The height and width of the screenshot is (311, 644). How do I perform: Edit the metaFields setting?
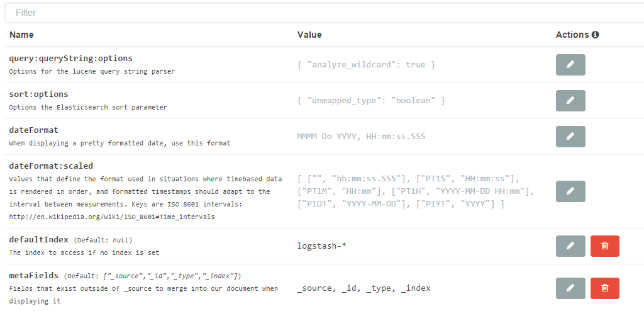tap(570, 288)
